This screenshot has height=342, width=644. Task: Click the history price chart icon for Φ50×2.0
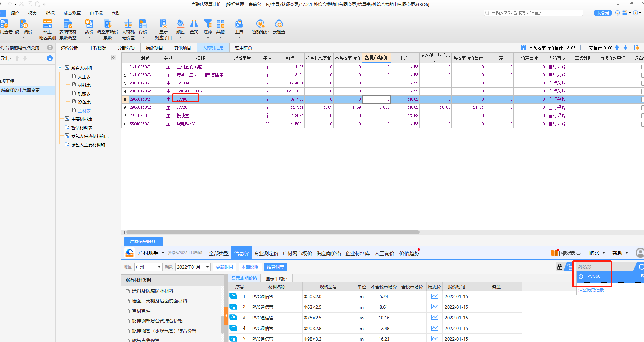pyautogui.click(x=434, y=296)
